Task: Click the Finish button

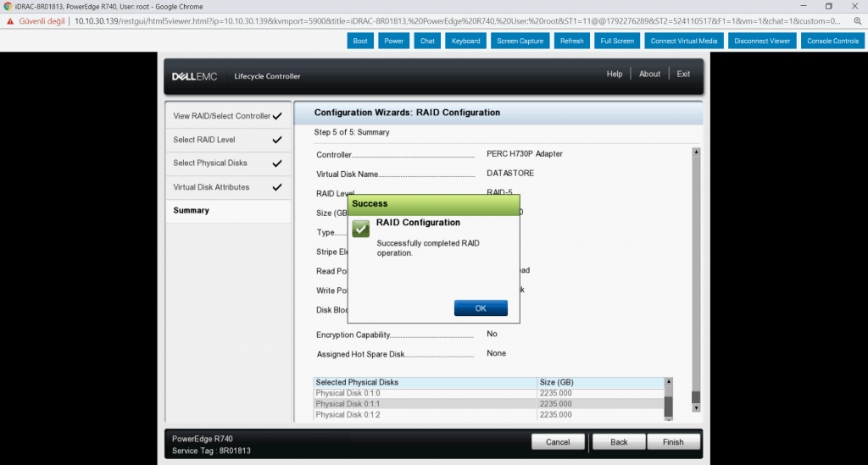Action: (x=673, y=442)
